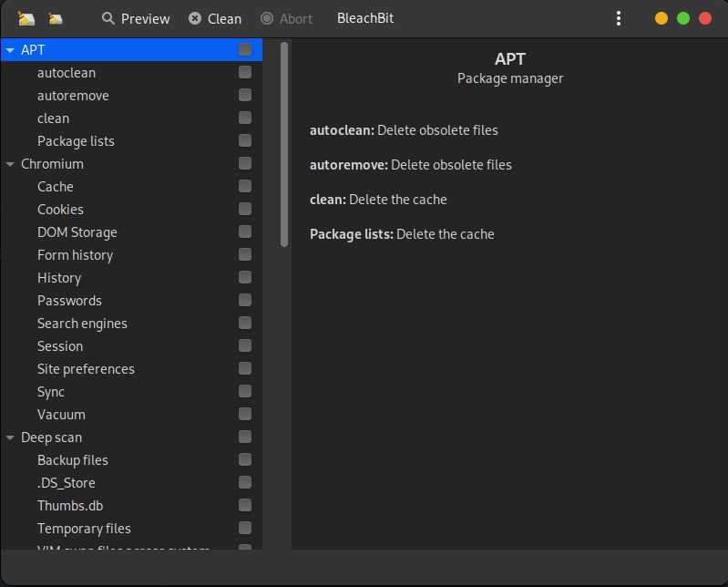Check the APT clean option checkbox
Image resolution: width=728 pixels, height=587 pixels.
pyautogui.click(x=245, y=118)
